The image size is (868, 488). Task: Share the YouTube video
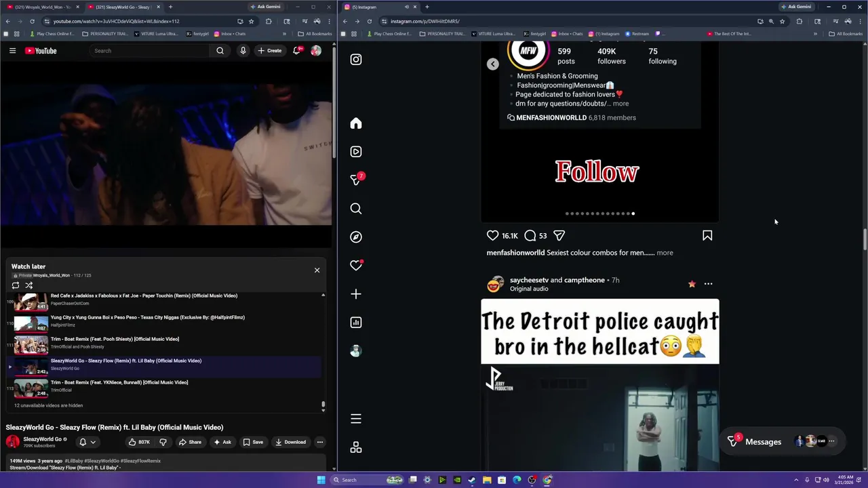(x=190, y=442)
